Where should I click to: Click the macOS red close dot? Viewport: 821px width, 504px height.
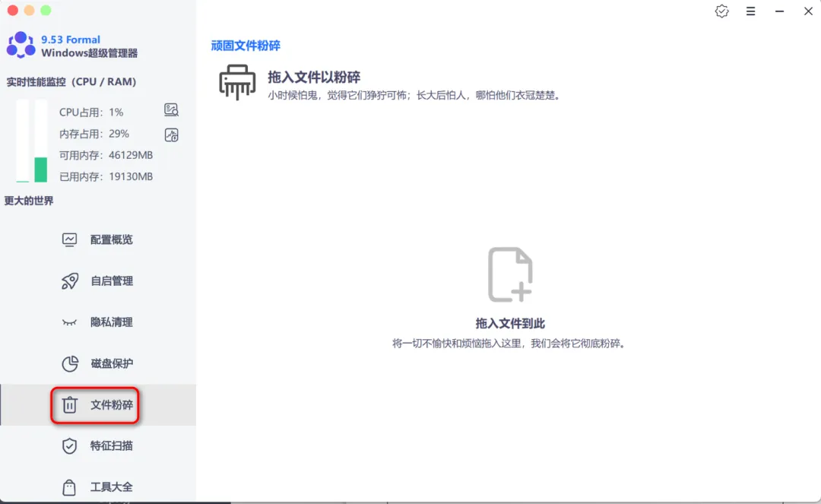pyautogui.click(x=13, y=11)
